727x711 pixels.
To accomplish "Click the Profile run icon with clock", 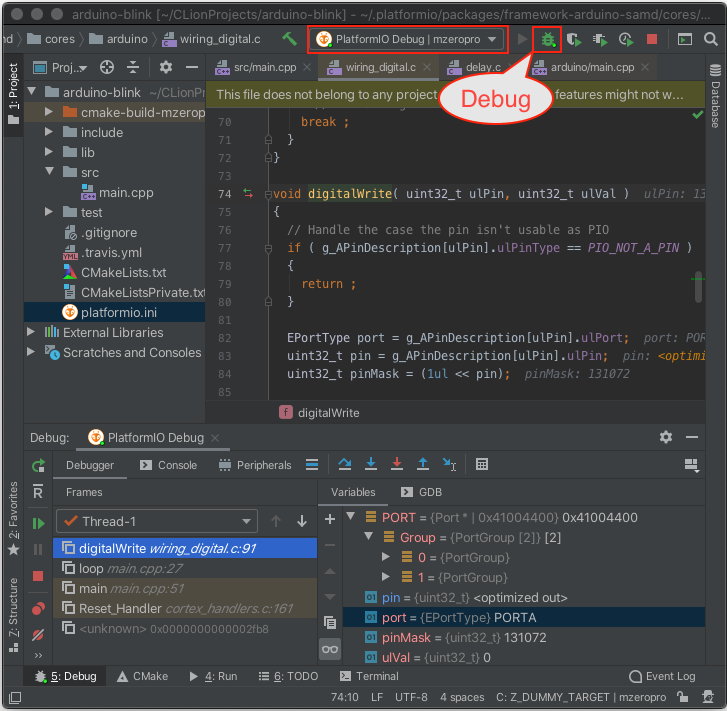I will click(x=626, y=39).
